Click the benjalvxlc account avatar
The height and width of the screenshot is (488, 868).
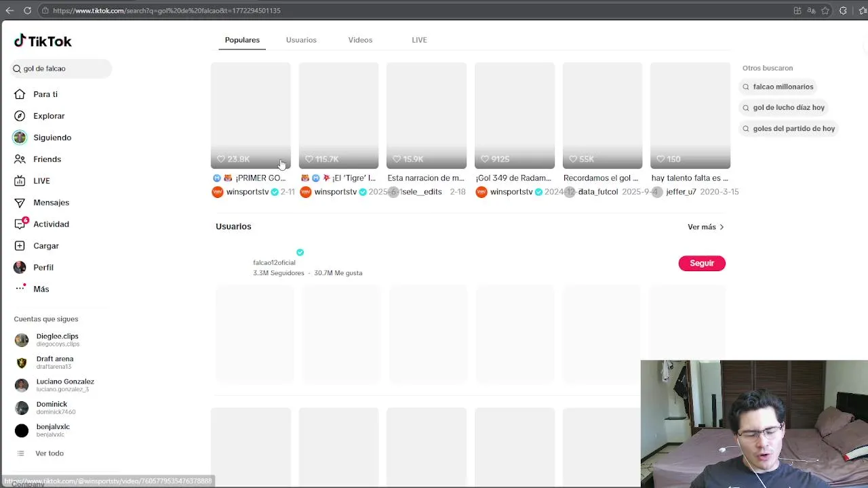pos(22,430)
